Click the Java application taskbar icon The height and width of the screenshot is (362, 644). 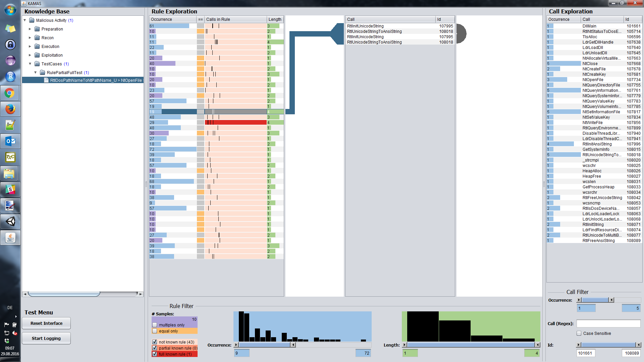click(x=10, y=238)
